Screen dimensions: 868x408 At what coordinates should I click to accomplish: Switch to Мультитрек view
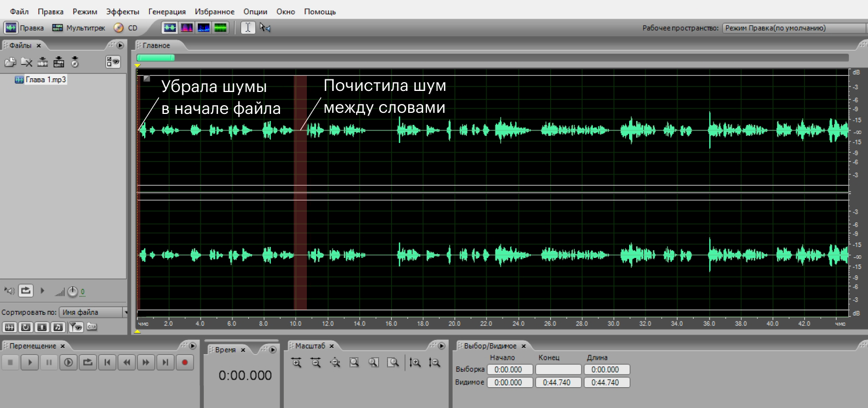(78, 28)
